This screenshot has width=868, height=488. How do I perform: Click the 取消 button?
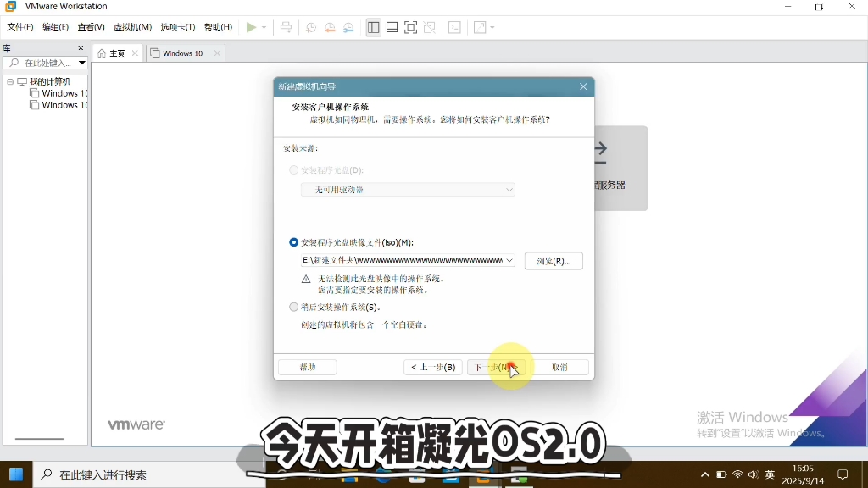pyautogui.click(x=559, y=367)
